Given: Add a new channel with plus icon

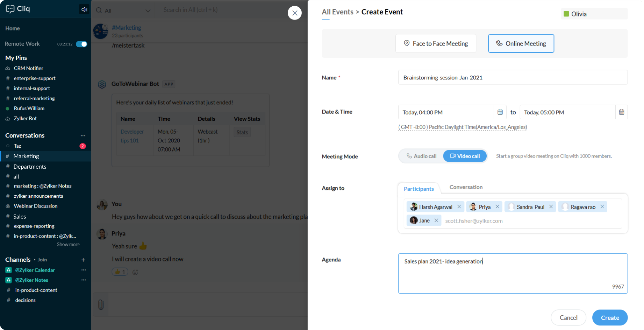Looking at the screenshot, I should [83, 260].
